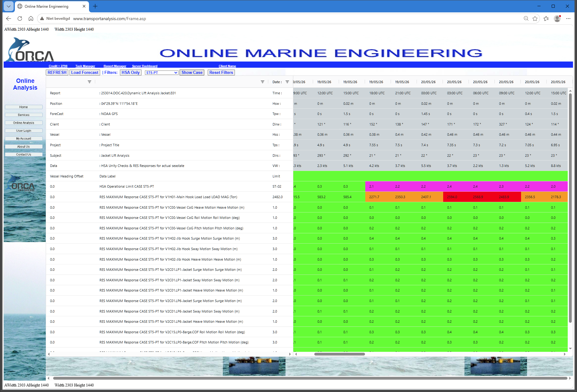Click the first column filter icon

[89, 82]
